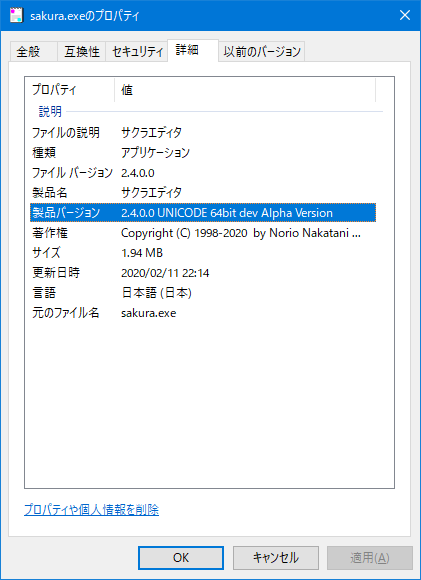Select the 更新日時 row label

55,273
